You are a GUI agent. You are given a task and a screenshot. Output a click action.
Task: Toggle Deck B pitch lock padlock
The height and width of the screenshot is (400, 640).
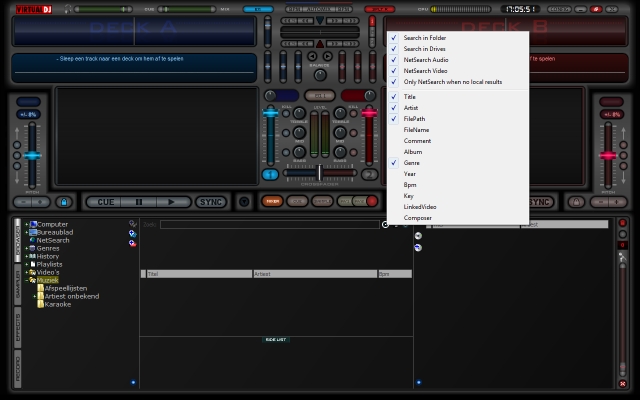(576, 202)
